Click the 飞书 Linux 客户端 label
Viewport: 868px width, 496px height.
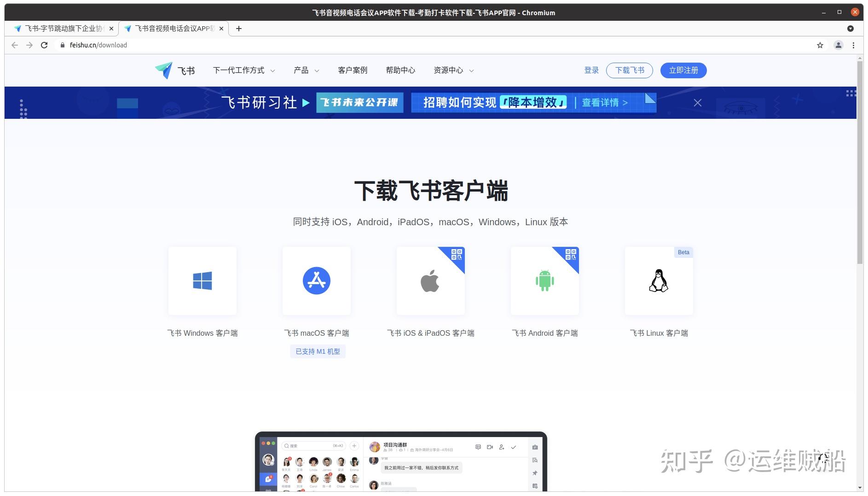pos(659,333)
